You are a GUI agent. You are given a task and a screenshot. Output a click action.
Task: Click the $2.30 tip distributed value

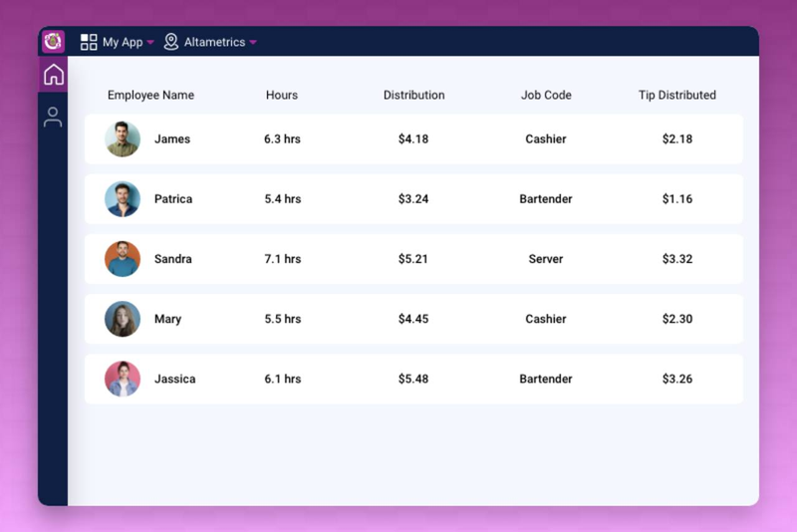click(x=677, y=319)
